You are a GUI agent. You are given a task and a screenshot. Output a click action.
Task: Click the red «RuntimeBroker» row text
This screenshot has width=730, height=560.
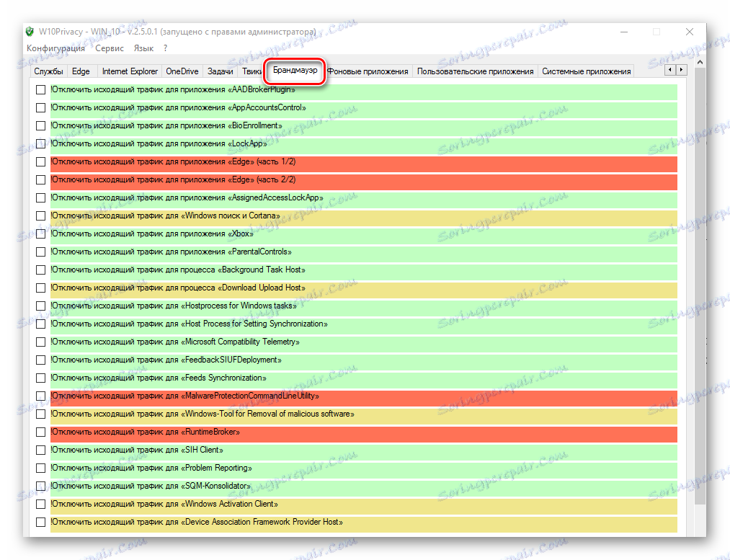pos(146,432)
